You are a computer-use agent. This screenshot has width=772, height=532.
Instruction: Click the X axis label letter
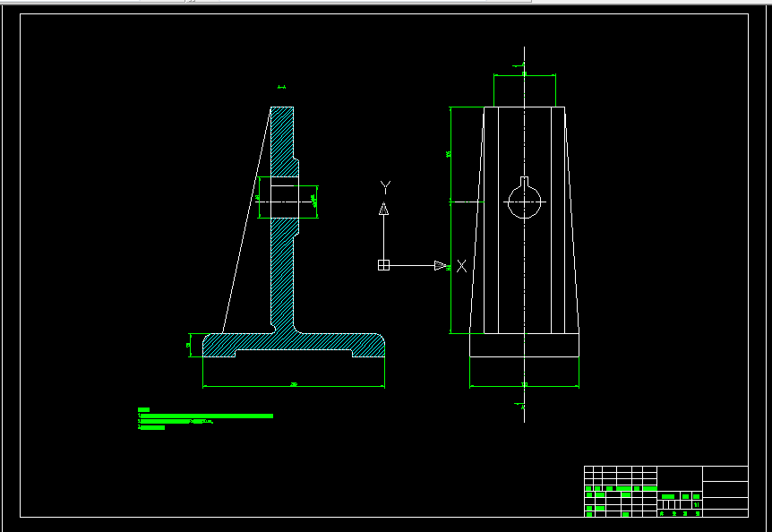pos(461,266)
